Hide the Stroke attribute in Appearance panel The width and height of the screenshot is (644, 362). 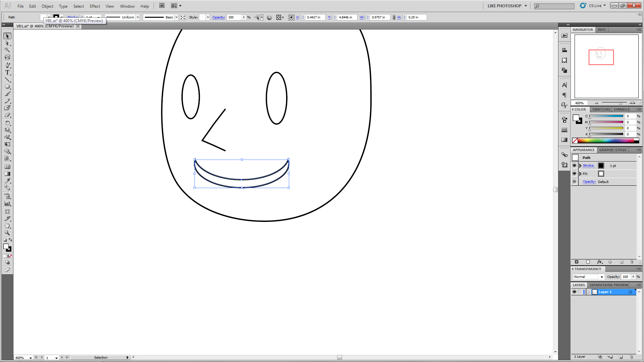click(574, 166)
